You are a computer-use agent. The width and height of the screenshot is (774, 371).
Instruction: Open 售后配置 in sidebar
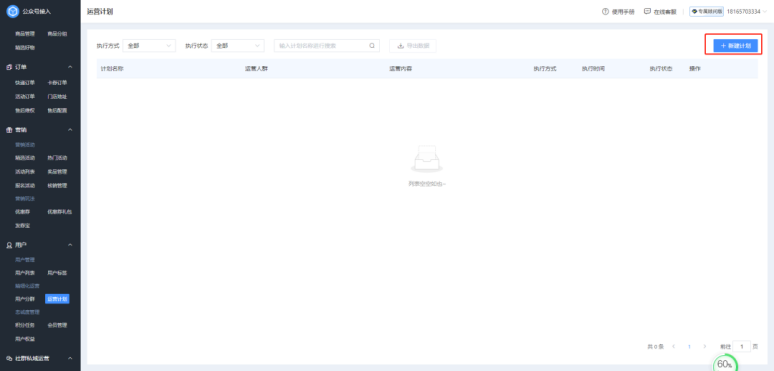pos(57,110)
